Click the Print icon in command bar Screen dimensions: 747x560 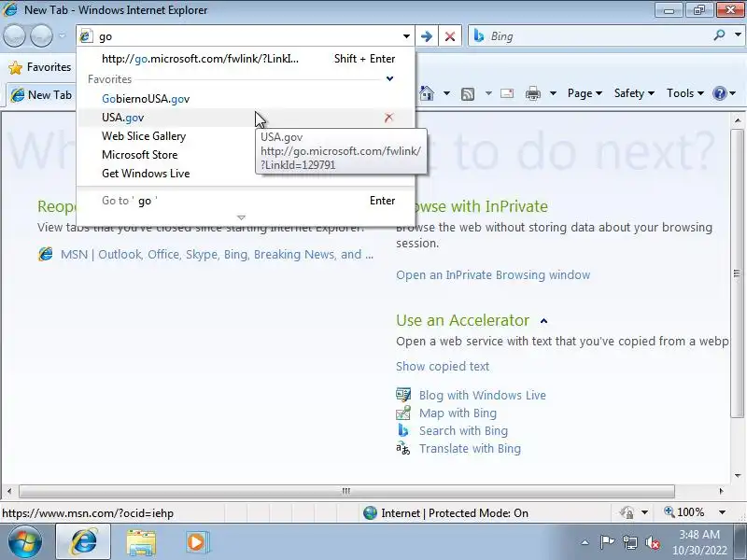pos(532,93)
